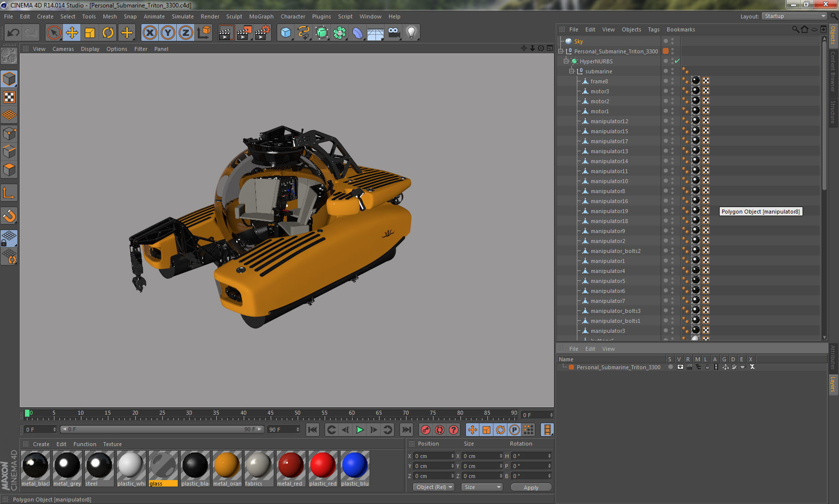The image size is (839, 504).
Task: Click the current frame 0 F field
Action: point(41,430)
